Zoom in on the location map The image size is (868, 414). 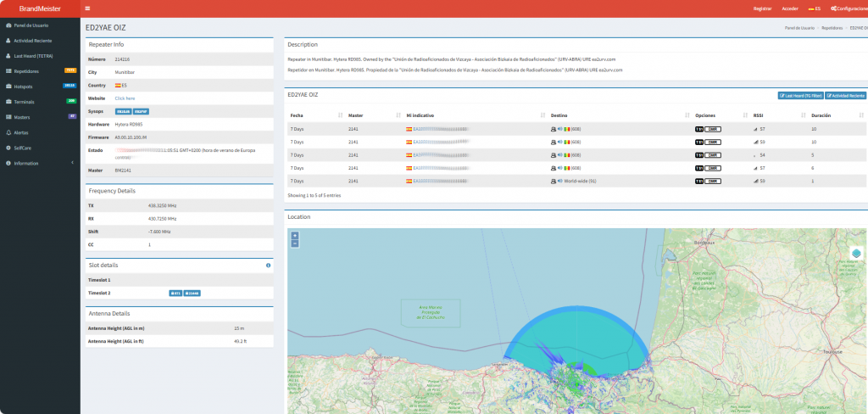(294, 236)
